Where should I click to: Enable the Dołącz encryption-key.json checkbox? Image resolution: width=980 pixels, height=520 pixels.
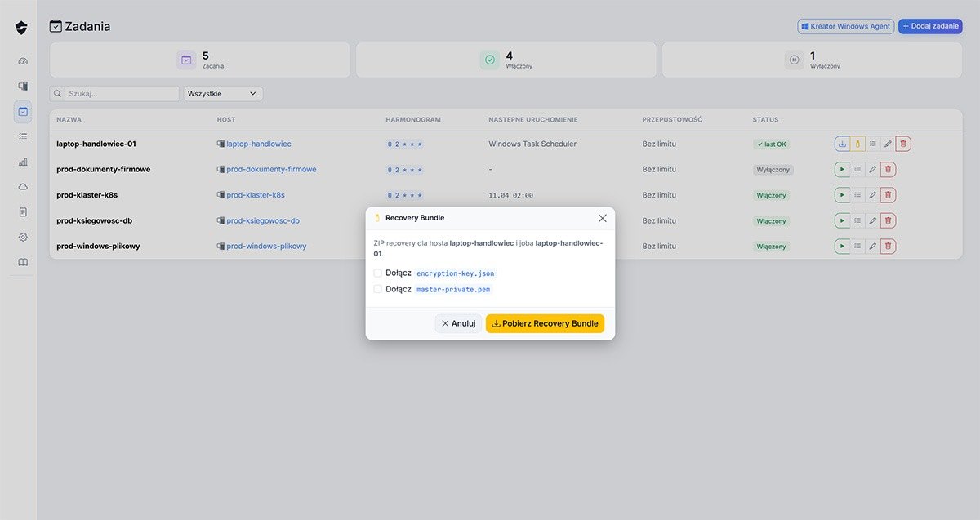tap(378, 273)
